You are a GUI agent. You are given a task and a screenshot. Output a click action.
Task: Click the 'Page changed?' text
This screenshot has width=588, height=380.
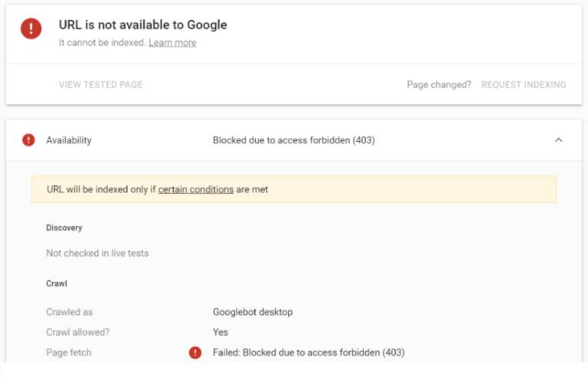[x=439, y=84]
